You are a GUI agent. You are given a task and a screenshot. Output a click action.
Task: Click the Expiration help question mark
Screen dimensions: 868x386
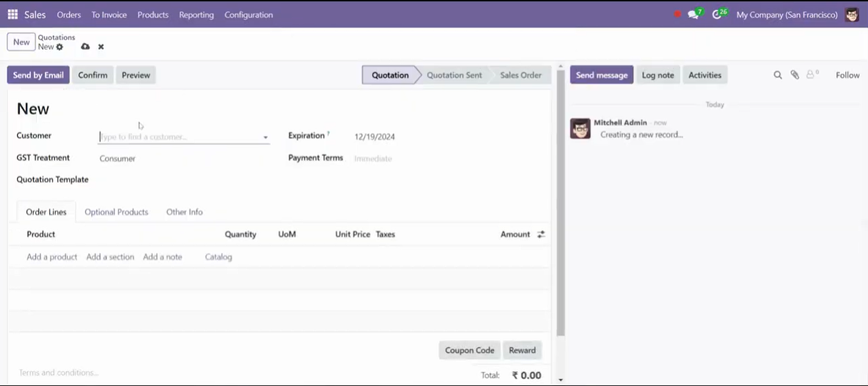coord(328,134)
